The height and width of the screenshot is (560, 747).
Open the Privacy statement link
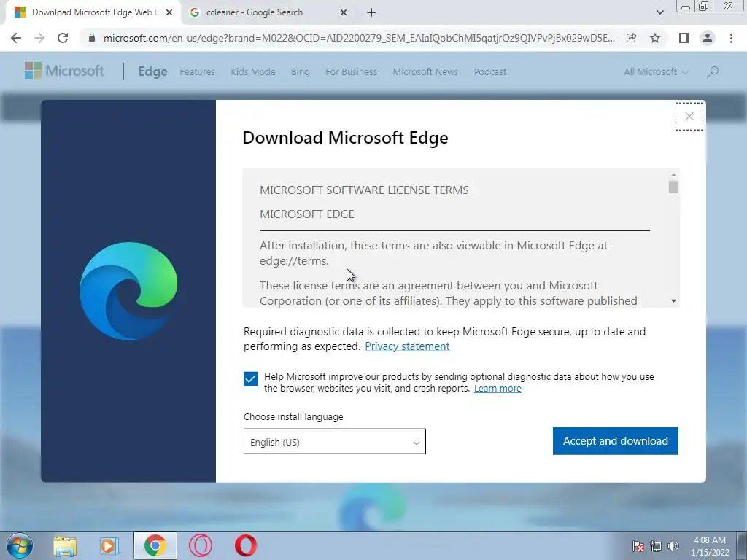point(407,346)
